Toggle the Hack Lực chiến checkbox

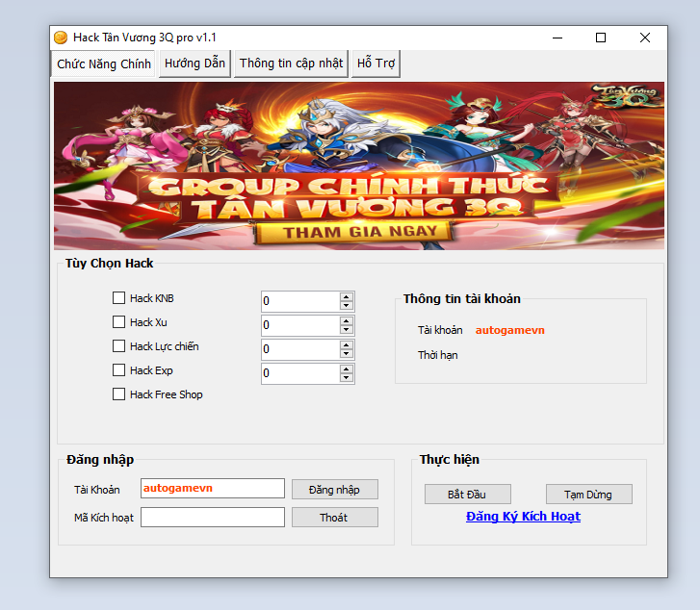pyautogui.click(x=119, y=346)
